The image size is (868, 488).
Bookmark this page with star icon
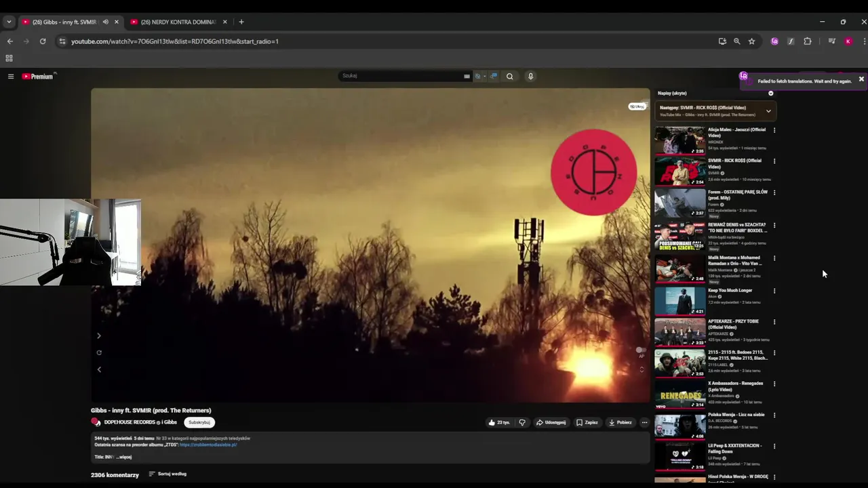pyautogui.click(x=751, y=41)
